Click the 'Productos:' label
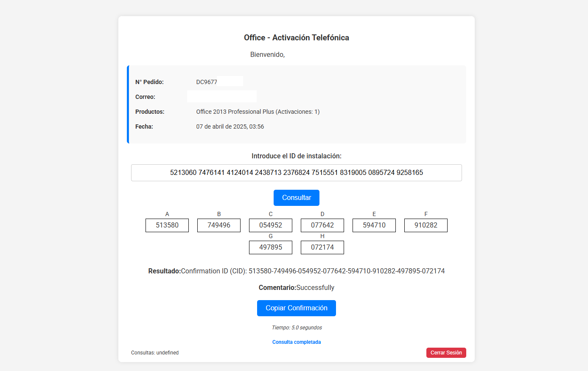Viewport: 588px width, 371px height. point(150,112)
